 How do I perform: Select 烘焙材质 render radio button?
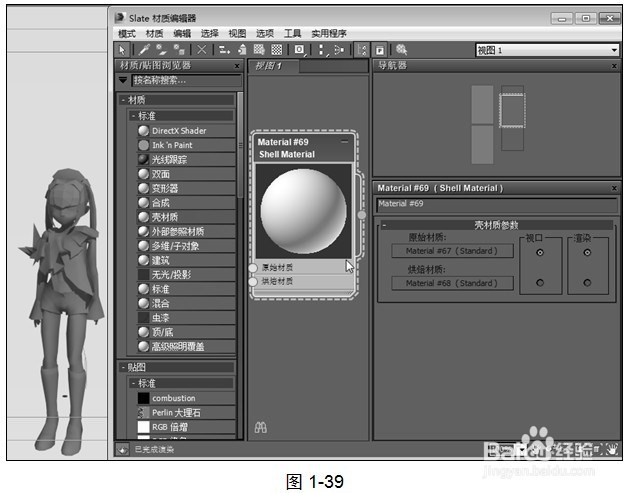coord(587,283)
